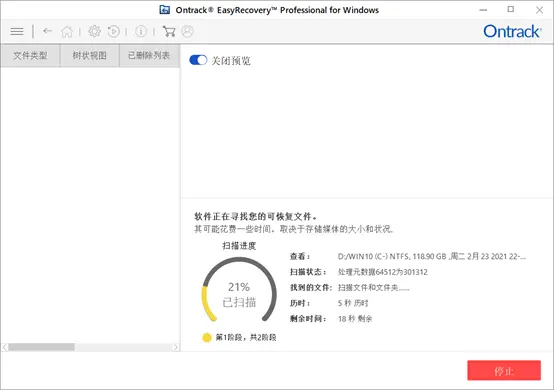The image size is (554, 390).
Task: Click the EasyRecovery title bar app icon
Action: point(165,10)
